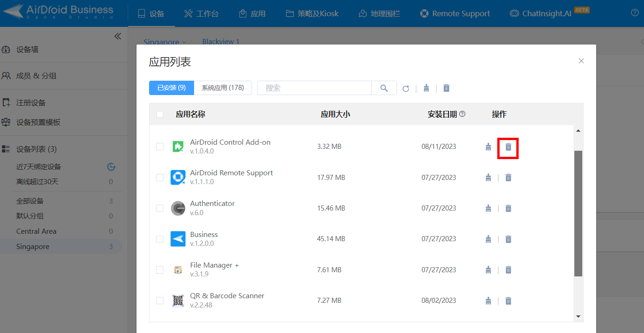Clear data for File Manager +

coord(488,270)
